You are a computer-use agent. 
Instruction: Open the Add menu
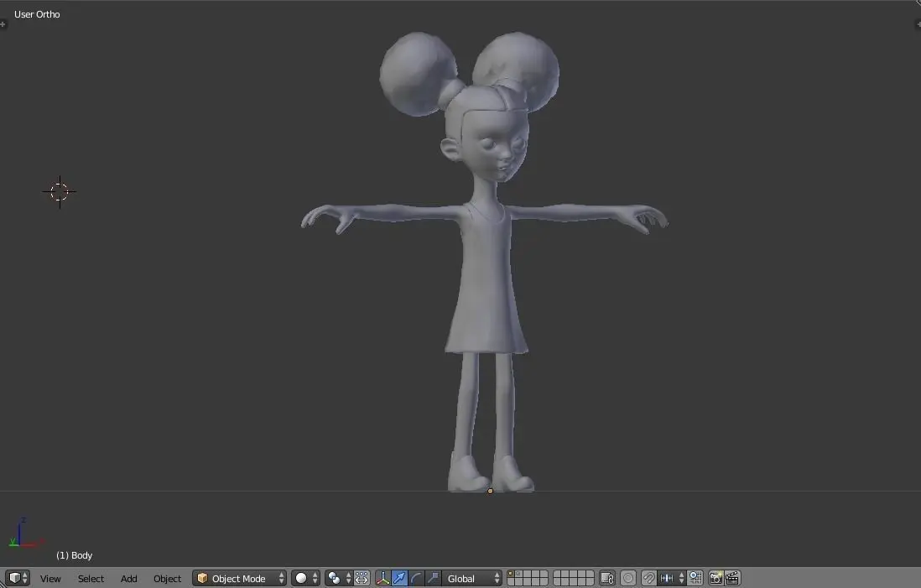click(128, 579)
